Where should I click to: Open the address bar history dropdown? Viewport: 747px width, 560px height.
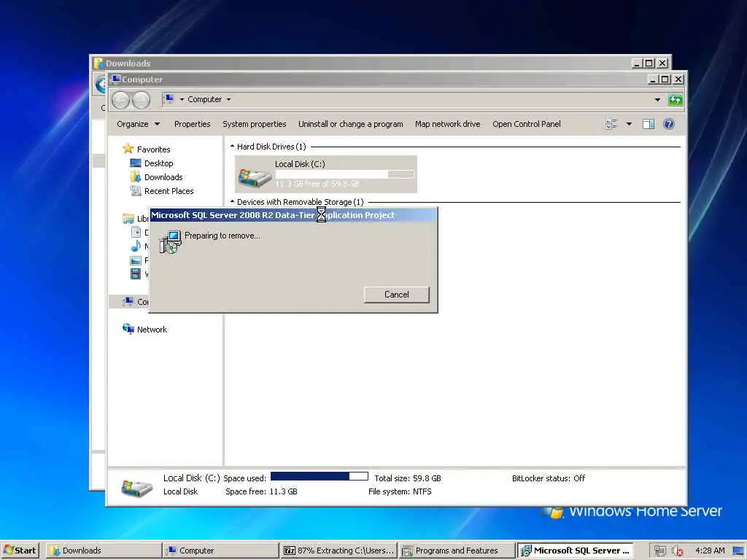[657, 99]
